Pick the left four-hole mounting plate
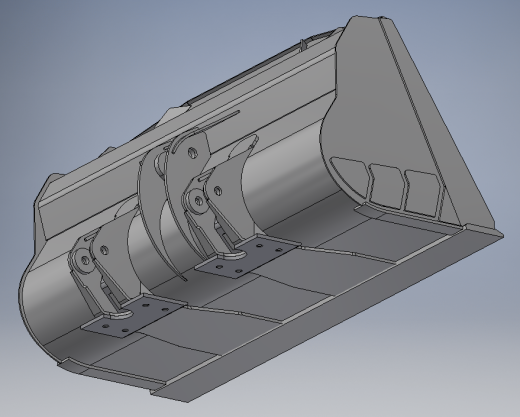The width and height of the screenshot is (520, 417). coord(133,316)
